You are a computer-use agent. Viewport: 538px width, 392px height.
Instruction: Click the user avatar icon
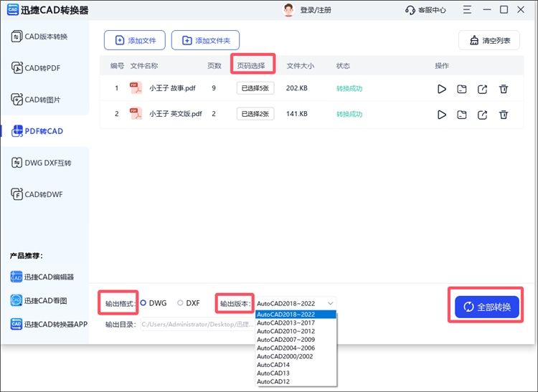tap(288, 10)
